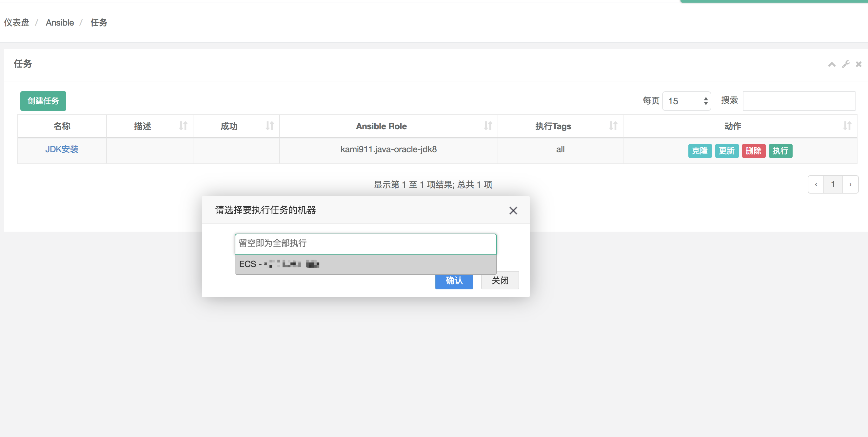Collapse the 任务 panel using the chevron icon
868x437 pixels.
point(832,64)
